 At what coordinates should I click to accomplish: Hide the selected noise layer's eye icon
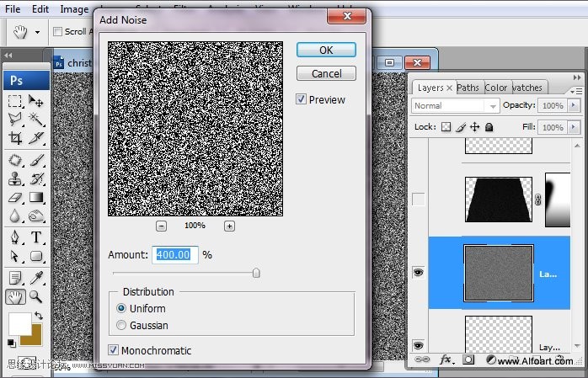[418, 273]
